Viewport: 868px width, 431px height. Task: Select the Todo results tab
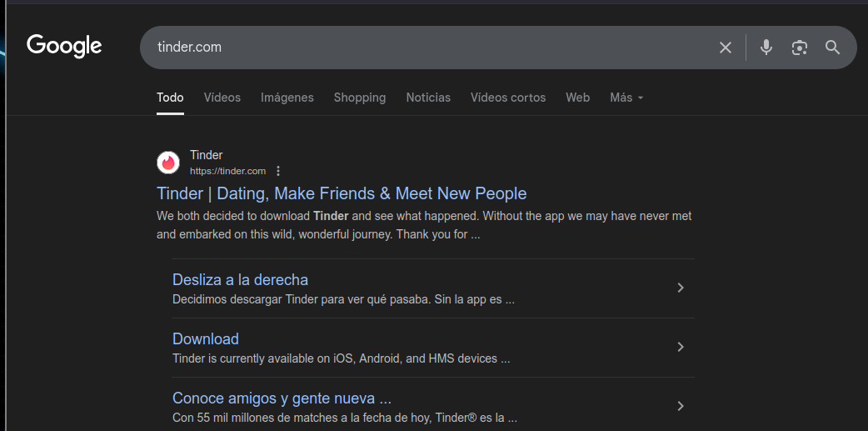point(170,98)
